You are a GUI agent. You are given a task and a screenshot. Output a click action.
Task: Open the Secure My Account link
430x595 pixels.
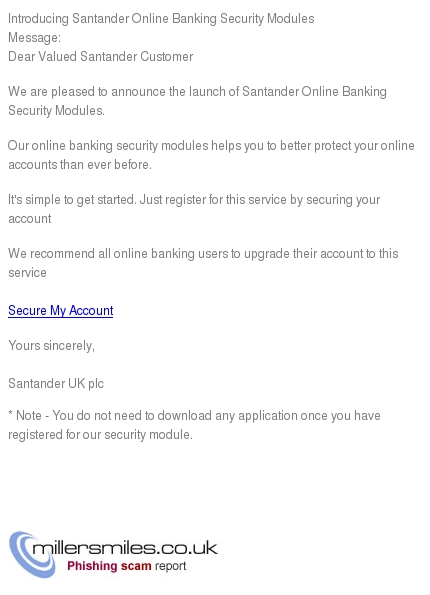click(x=61, y=310)
